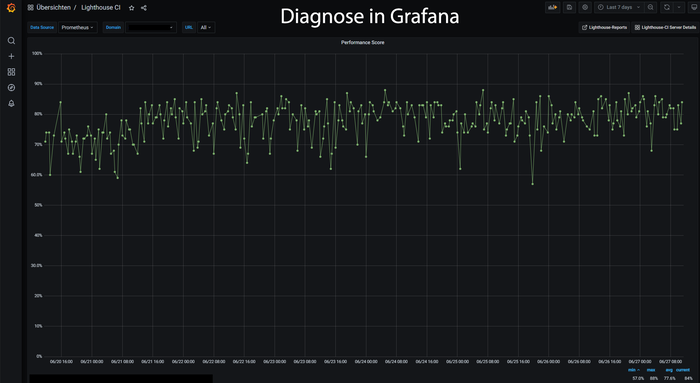
Task: Open the Prometheus data source dropdown
Action: pos(78,27)
